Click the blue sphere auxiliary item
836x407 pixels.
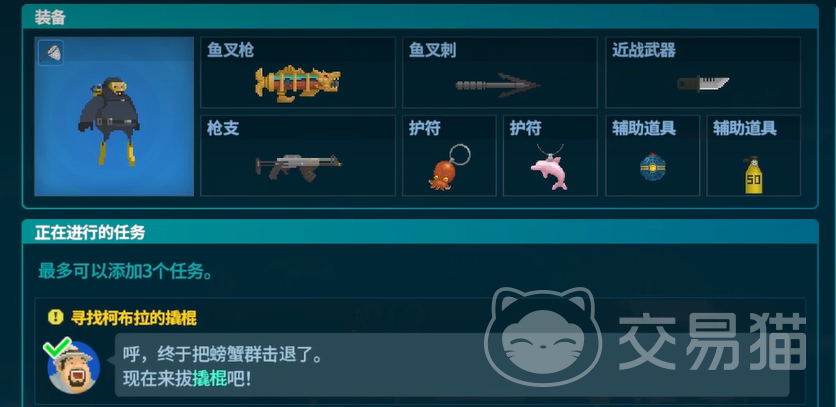[x=653, y=167]
